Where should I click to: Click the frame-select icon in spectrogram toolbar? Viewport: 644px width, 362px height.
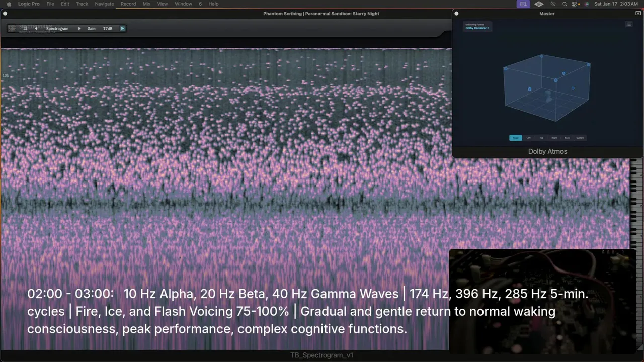coord(25,29)
